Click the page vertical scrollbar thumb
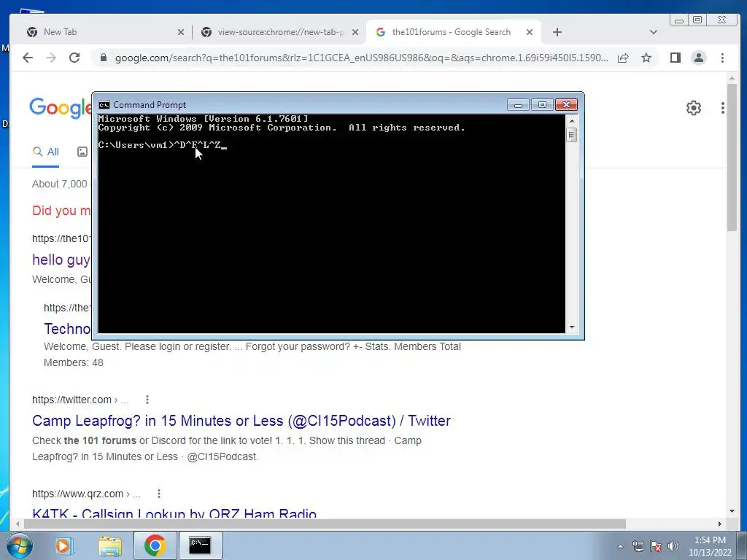 732,157
